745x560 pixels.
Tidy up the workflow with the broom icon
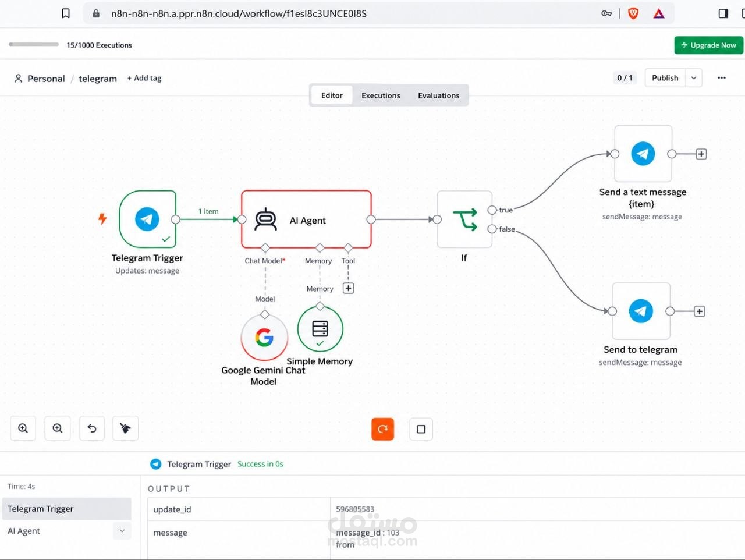click(125, 428)
